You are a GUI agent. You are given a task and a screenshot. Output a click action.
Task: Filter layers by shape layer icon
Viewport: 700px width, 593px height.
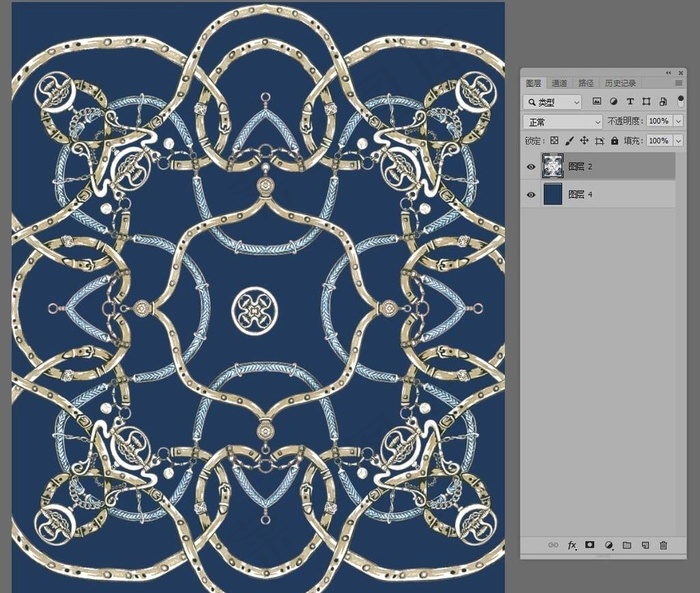(646, 102)
